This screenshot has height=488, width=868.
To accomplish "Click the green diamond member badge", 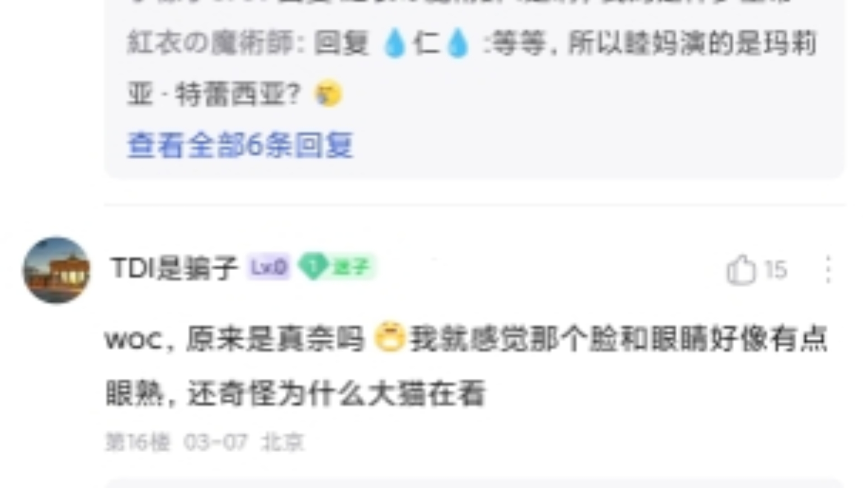I will click(x=336, y=267).
